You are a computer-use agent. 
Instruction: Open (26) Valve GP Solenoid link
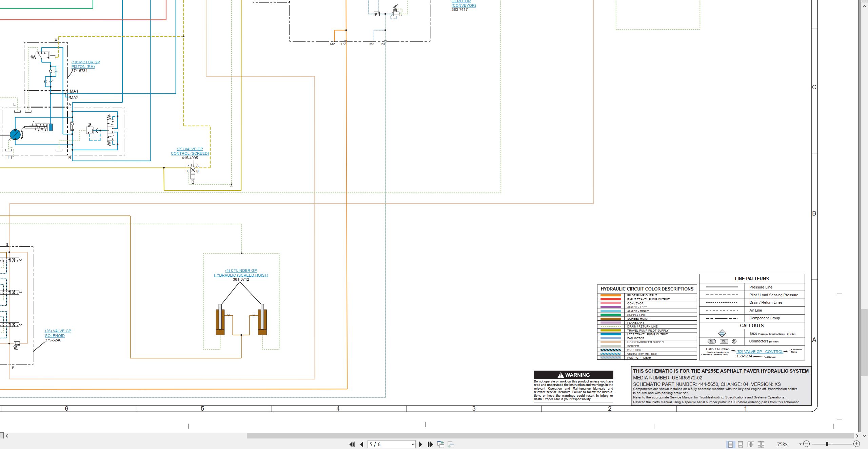[58, 333]
